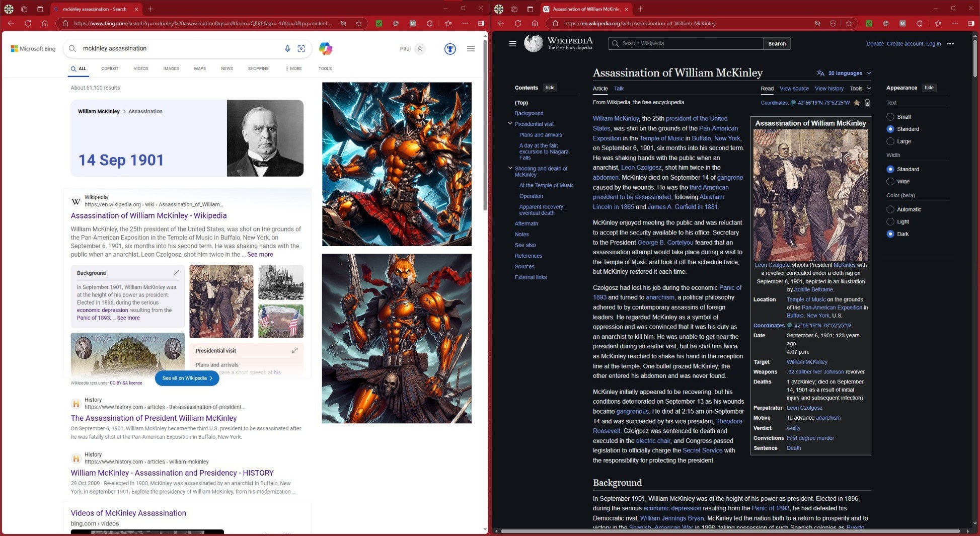Add Wikipedia page to watchlist star
This screenshot has height=536, width=980.
857,103
